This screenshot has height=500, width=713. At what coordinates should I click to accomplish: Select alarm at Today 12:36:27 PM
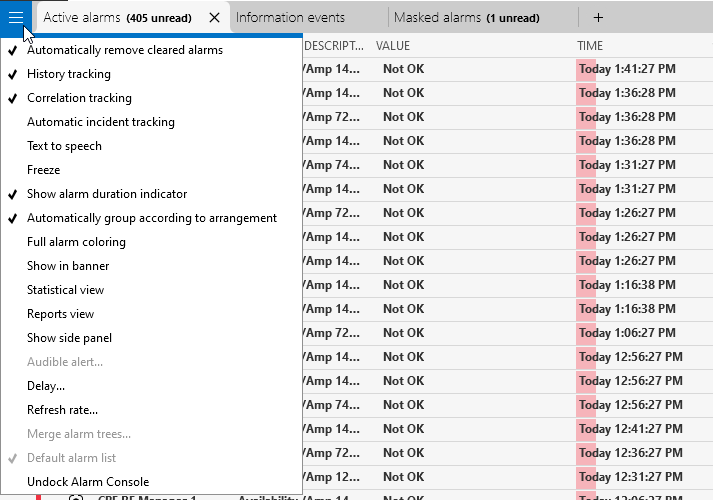coord(507,453)
